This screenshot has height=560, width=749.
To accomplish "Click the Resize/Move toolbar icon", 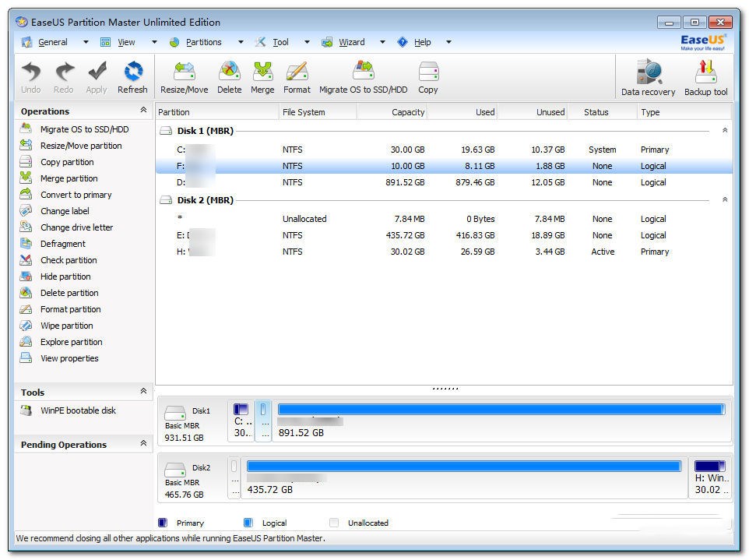I will [184, 77].
